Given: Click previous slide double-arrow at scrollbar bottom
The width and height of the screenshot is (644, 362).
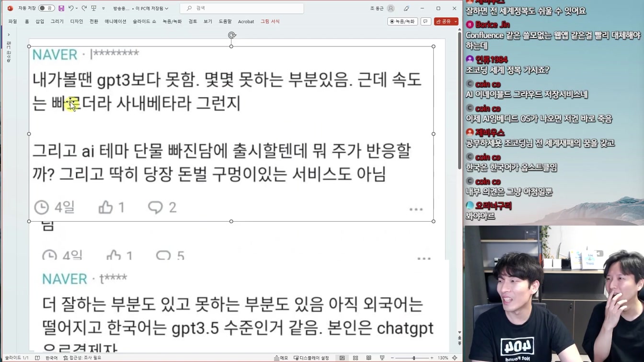Looking at the screenshot, I should [x=460, y=338].
